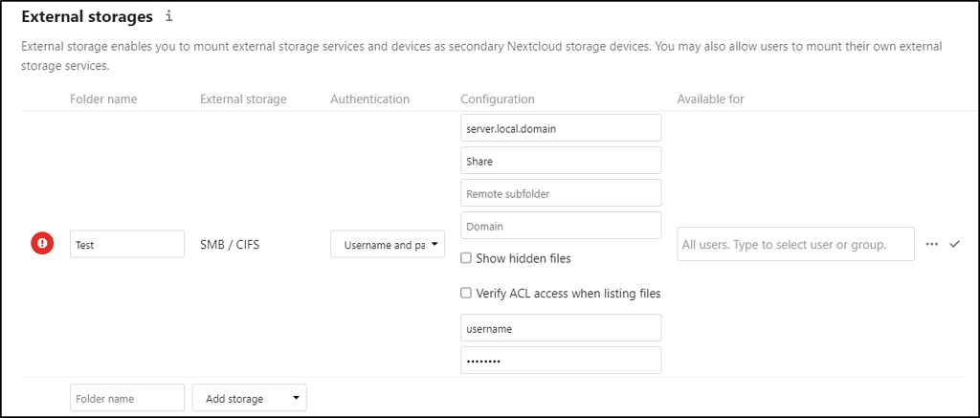
Task: Click the All users selection field
Action: point(795,244)
